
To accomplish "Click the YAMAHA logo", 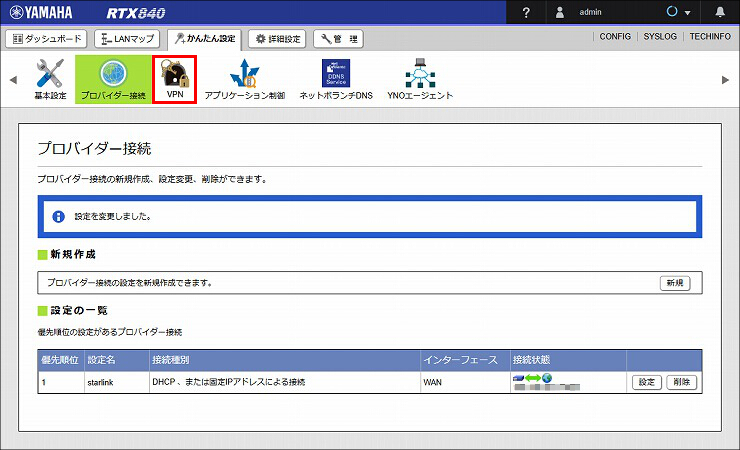I will click(42, 12).
